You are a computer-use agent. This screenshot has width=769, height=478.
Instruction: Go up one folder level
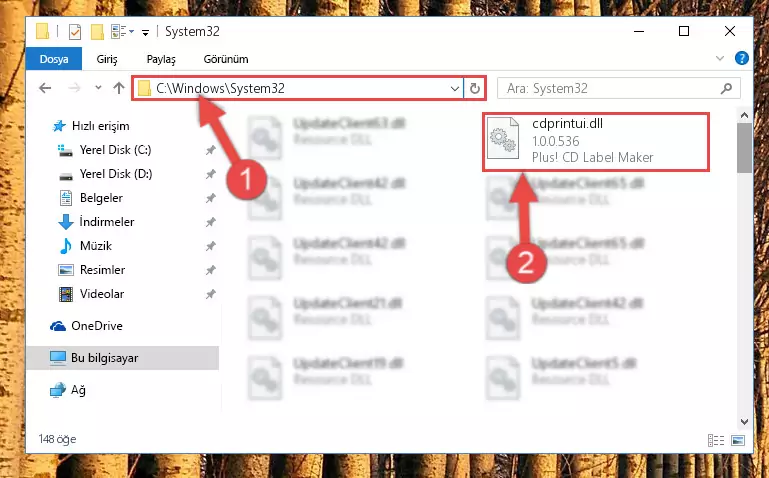pos(119,88)
